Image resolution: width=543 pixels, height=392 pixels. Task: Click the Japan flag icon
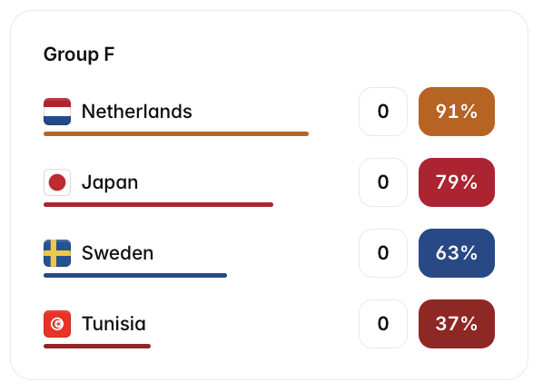[57, 182]
